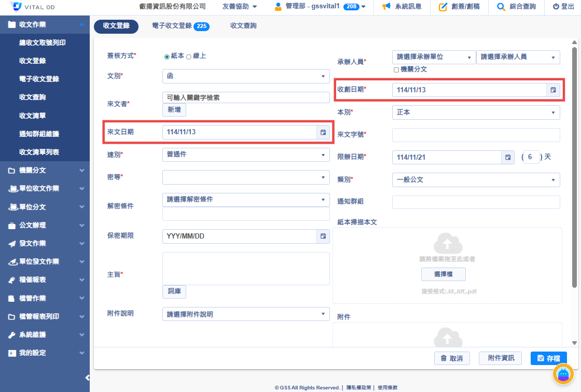Click the 新增 button under 來文者
The width and height of the screenshot is (581, 392).
coord(174,110)
